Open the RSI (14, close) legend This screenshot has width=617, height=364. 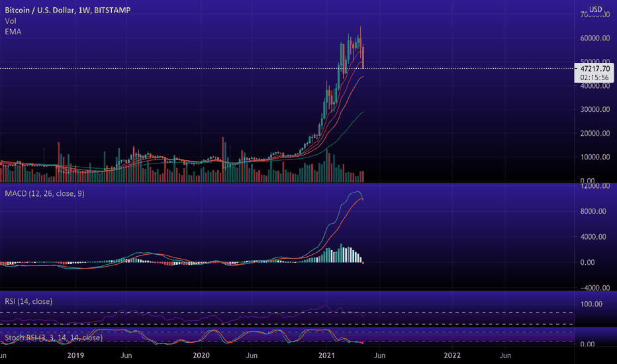pos(28,301)
